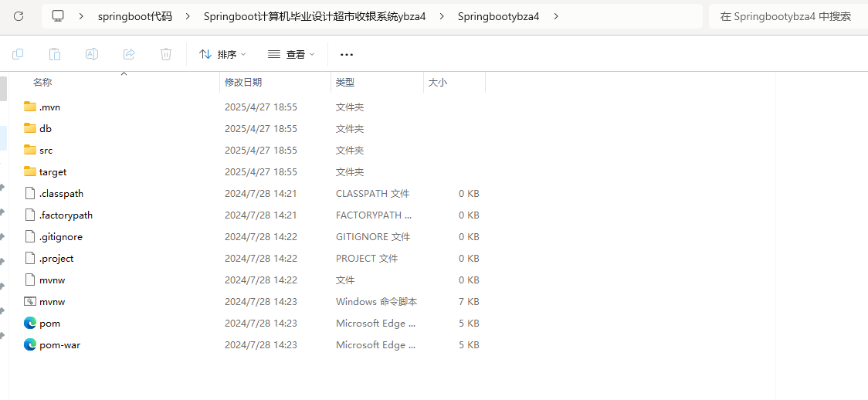Select the .classpath file icon
868x400 pixels.
pos(30,193)
